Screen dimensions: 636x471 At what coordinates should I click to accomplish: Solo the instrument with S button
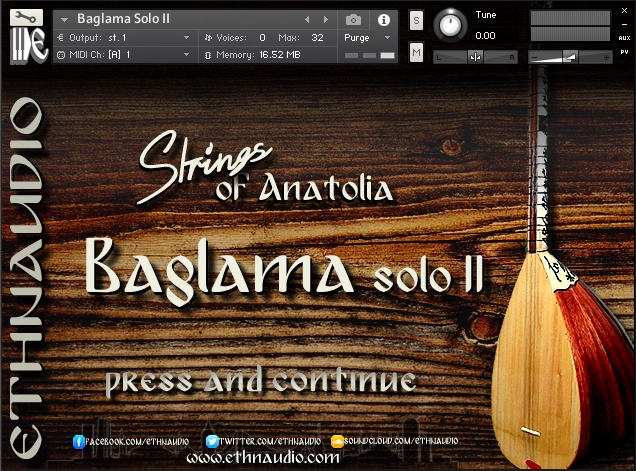(416, 20)
